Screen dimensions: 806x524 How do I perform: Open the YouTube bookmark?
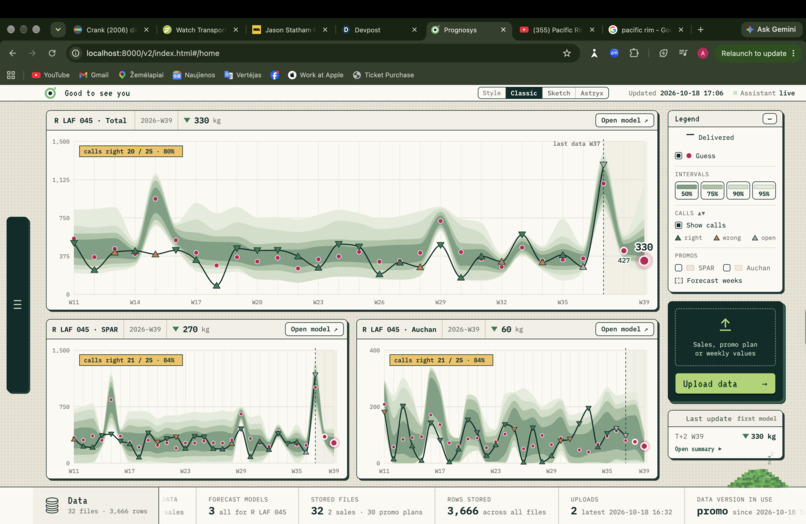coord(50,75)
